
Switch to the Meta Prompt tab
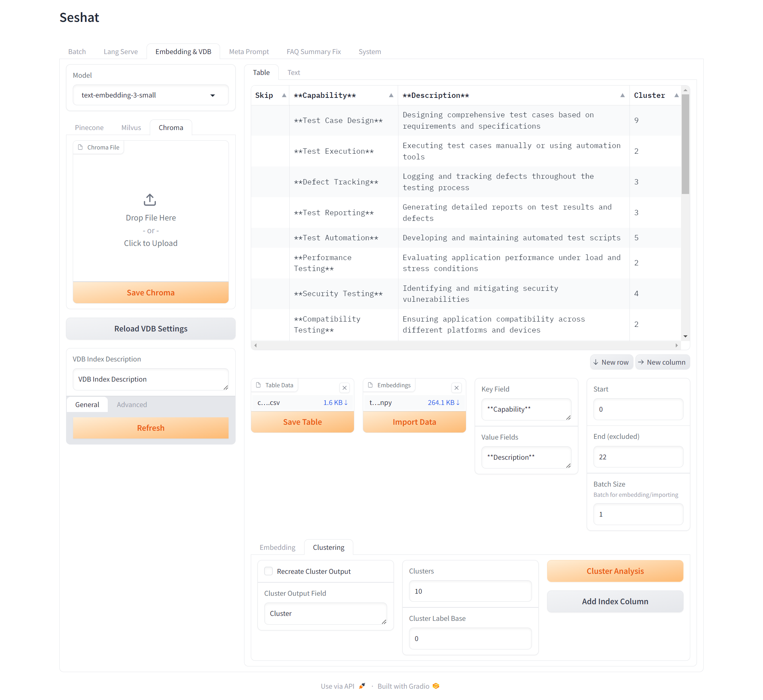pos(249,52)
